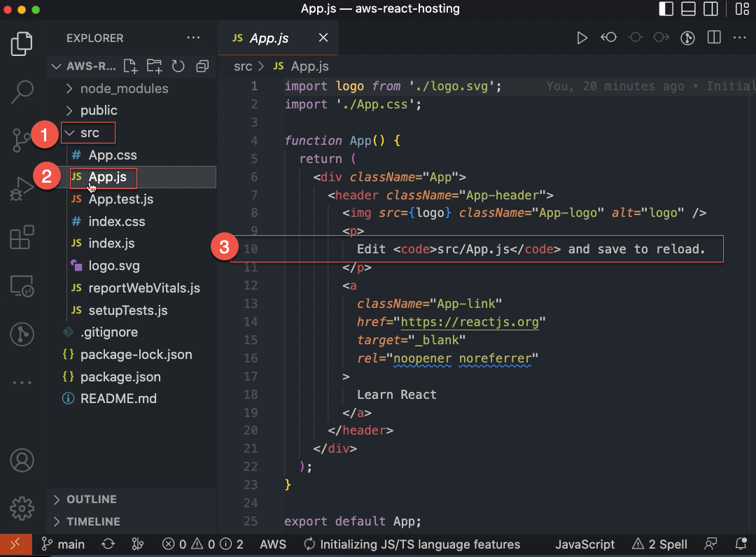Open remote window button in status bar
Image resolution: width=756 pixels, height=557 pixels.
pos(15,544)
